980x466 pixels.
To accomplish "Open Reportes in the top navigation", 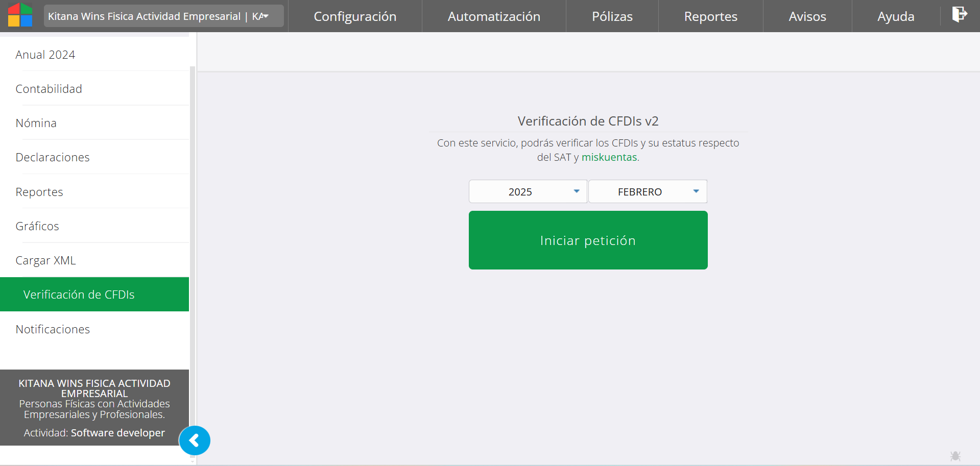I will [x=710, y=16].
